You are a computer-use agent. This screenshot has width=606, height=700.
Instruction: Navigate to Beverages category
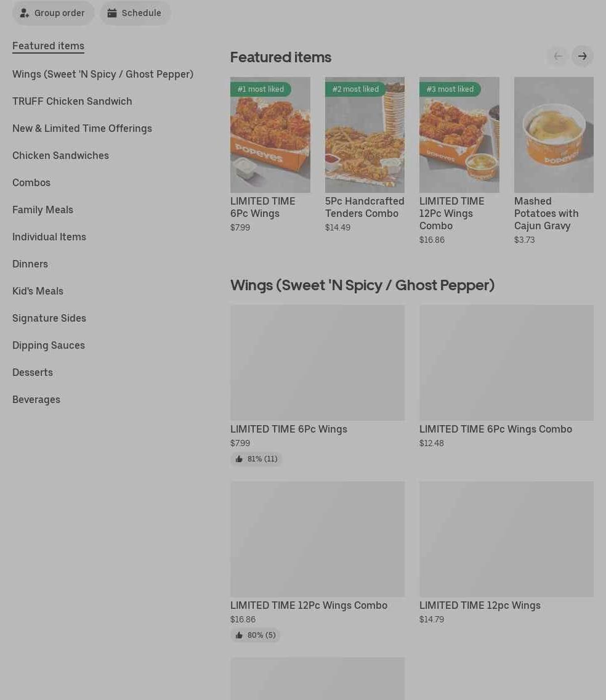coord(36,399)
